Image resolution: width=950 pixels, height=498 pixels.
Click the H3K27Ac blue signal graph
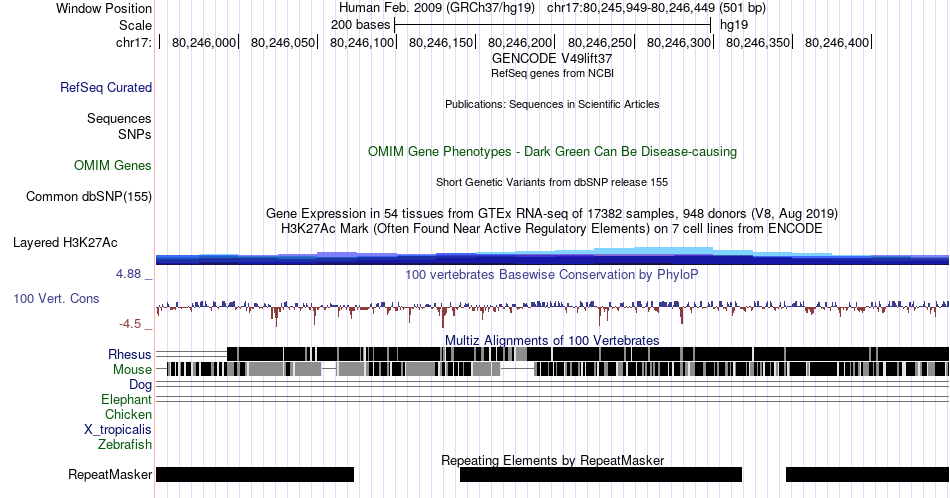[x=552, y=256]
